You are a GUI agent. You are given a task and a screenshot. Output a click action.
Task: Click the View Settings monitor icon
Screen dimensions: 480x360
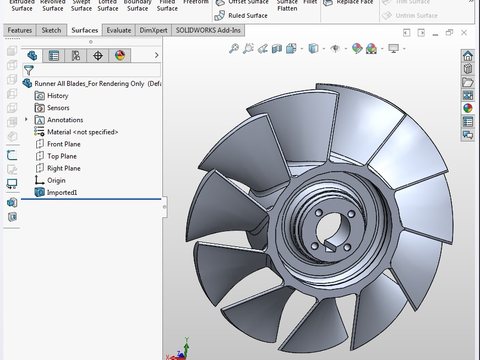[393, 49]
